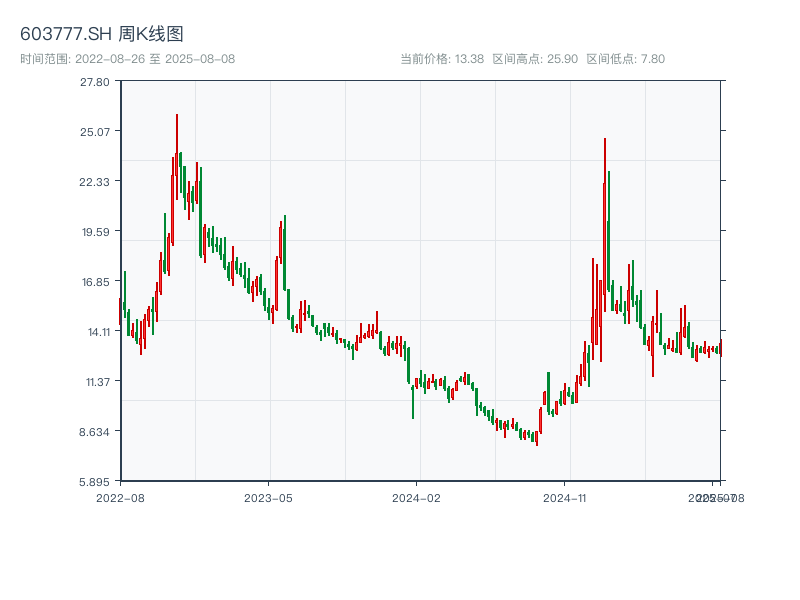Click the 25.07 y-axis value
This screenshot has width=800, height=600.
[95, 132]
